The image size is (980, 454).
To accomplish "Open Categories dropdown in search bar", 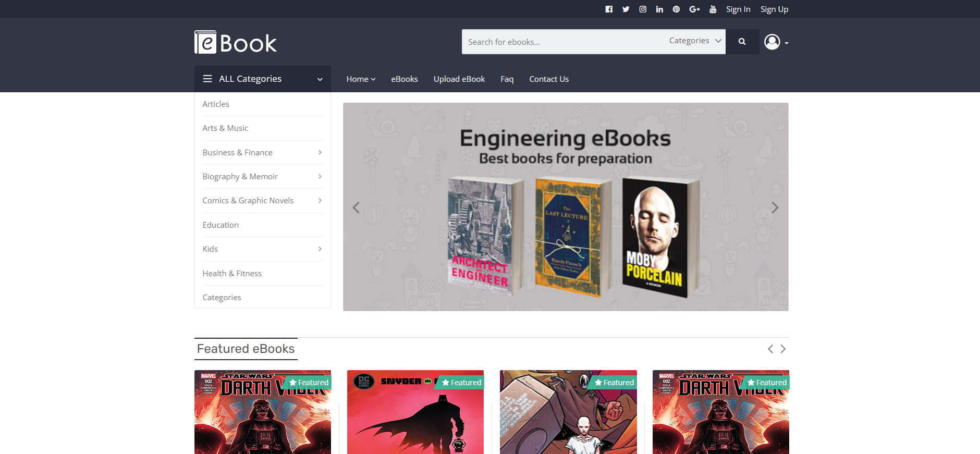I will [695, 41].
